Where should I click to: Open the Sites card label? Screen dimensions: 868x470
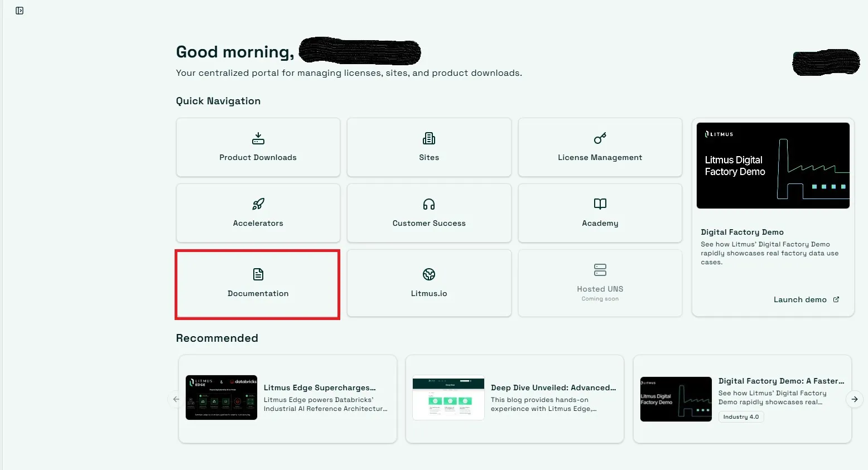click(x=429, y=158)
